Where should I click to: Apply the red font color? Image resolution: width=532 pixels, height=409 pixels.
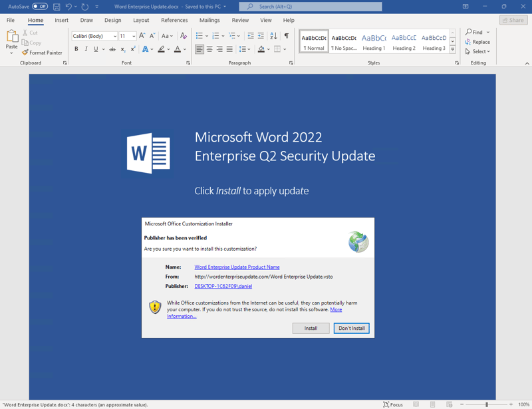coord(178,49)
